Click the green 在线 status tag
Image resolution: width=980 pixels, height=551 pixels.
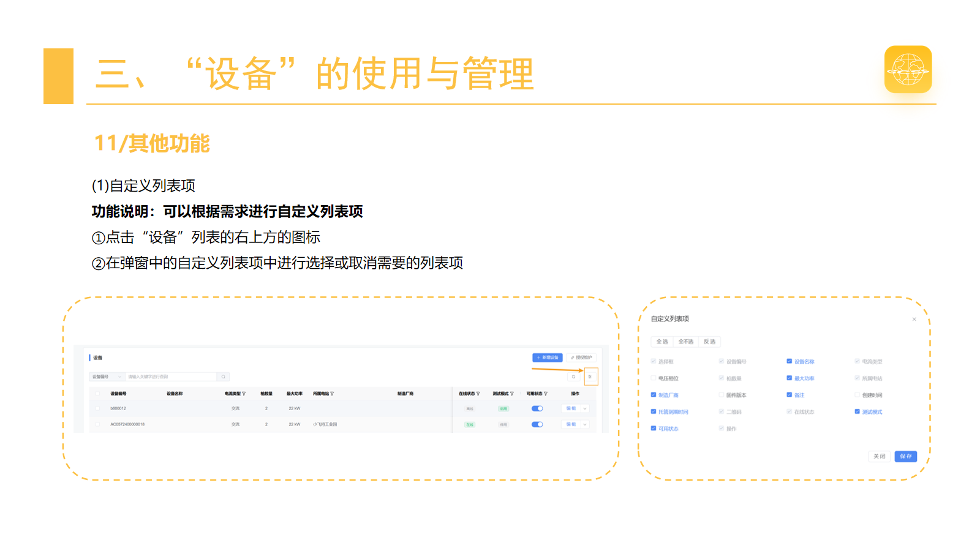coord(470,424)
